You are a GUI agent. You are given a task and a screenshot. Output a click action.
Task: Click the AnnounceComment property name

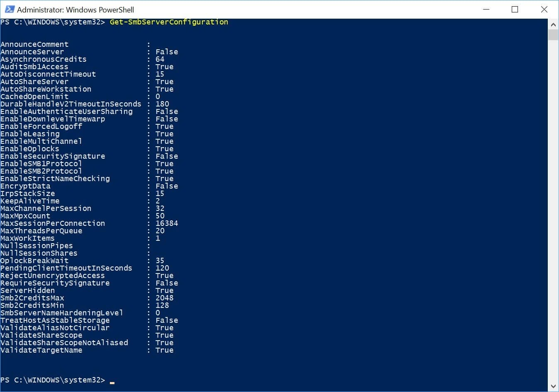34,44
